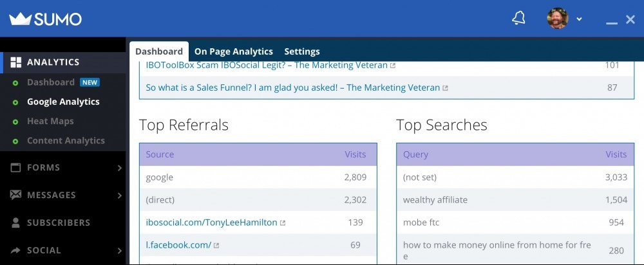644x265 pixels.
Task: Click external link icon after Sales Funnel article
Action: 445,88
